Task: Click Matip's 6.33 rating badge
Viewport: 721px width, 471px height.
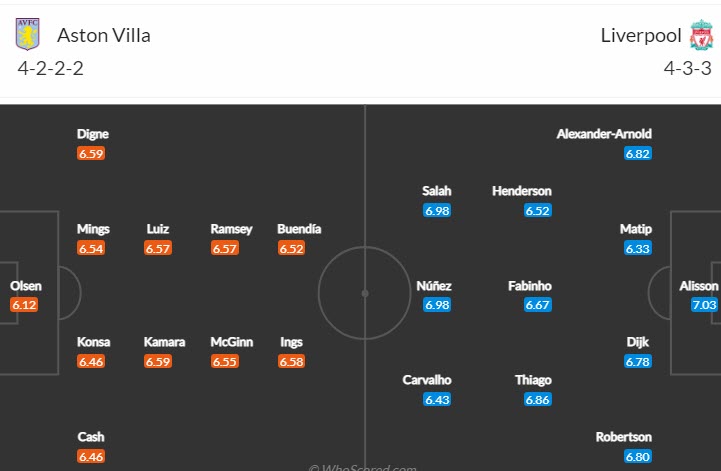Action: (x=638, y=248)
